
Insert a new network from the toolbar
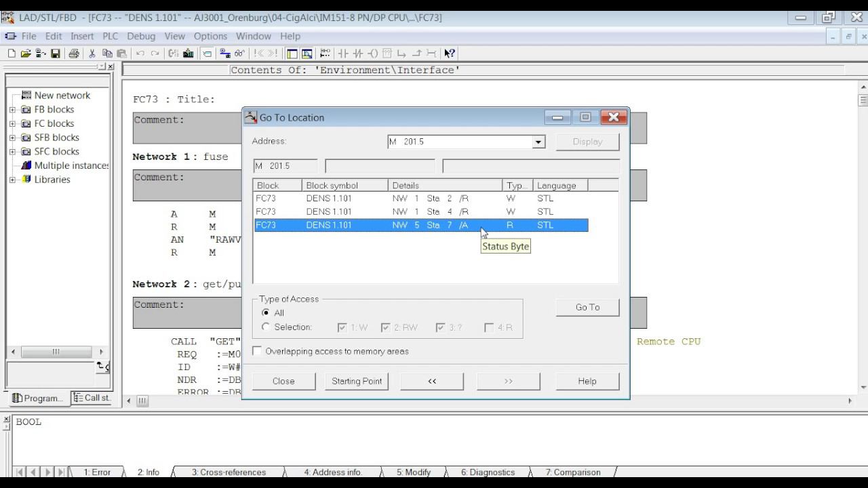click(x=325, y=54)
